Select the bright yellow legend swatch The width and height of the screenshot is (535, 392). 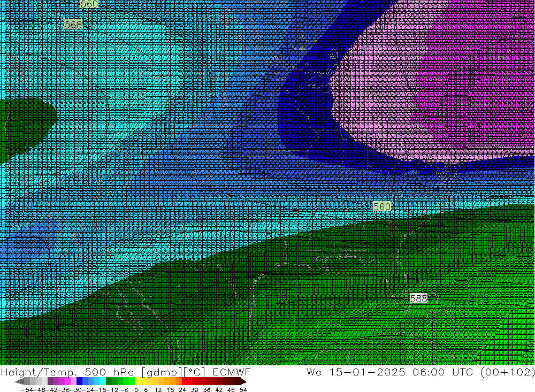pyautogui.click(x=138, y=381)
